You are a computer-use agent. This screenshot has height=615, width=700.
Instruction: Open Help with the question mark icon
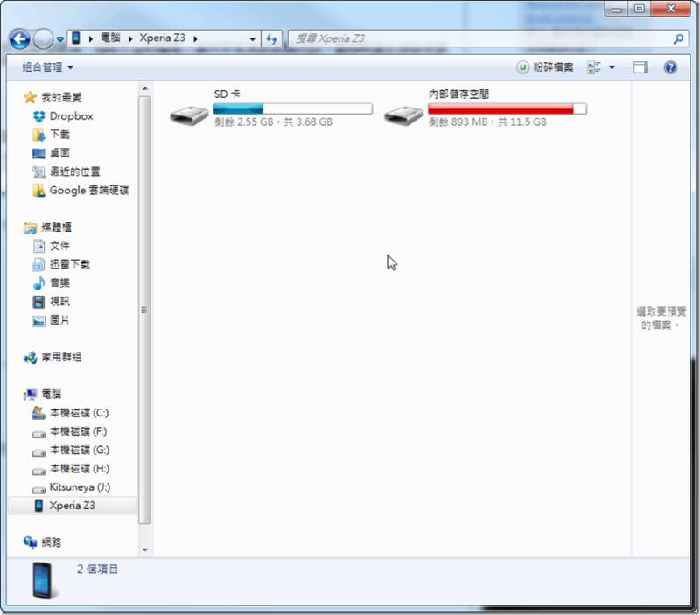tap(670, 67)
